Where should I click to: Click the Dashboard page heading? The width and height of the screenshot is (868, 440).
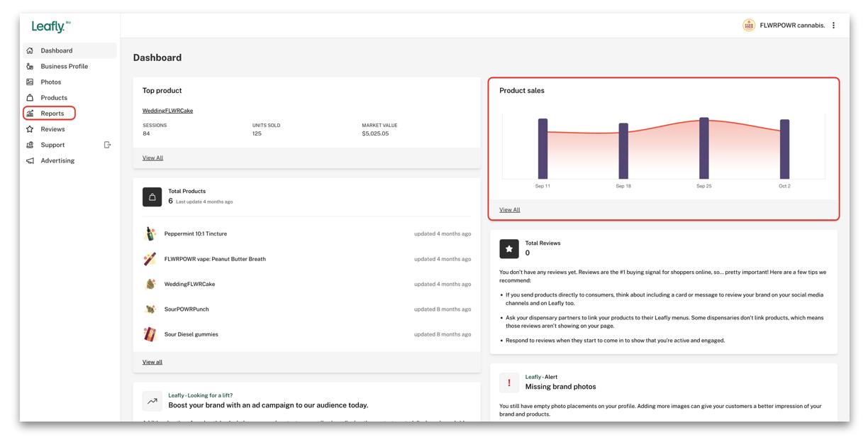[157, 57]
